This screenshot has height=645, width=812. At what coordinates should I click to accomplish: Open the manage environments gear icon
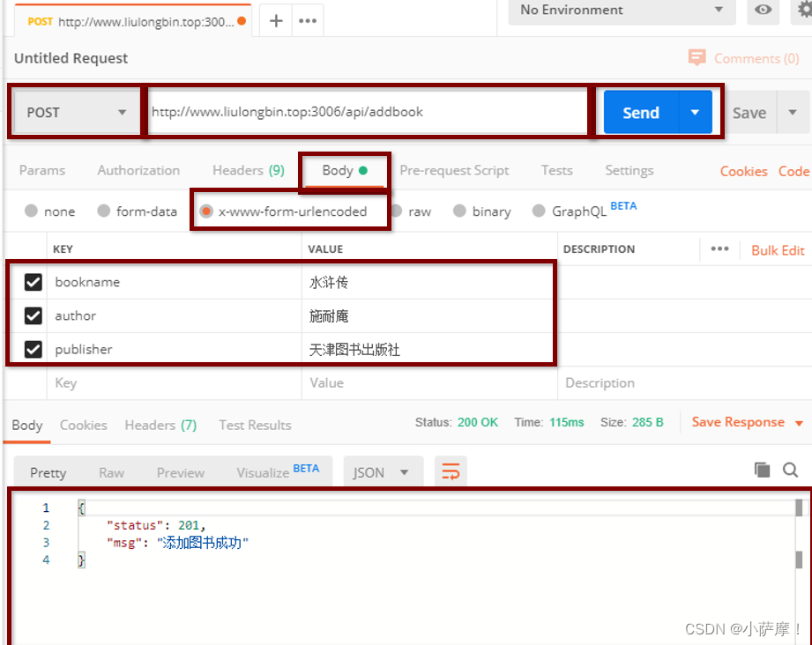(805, 10)
